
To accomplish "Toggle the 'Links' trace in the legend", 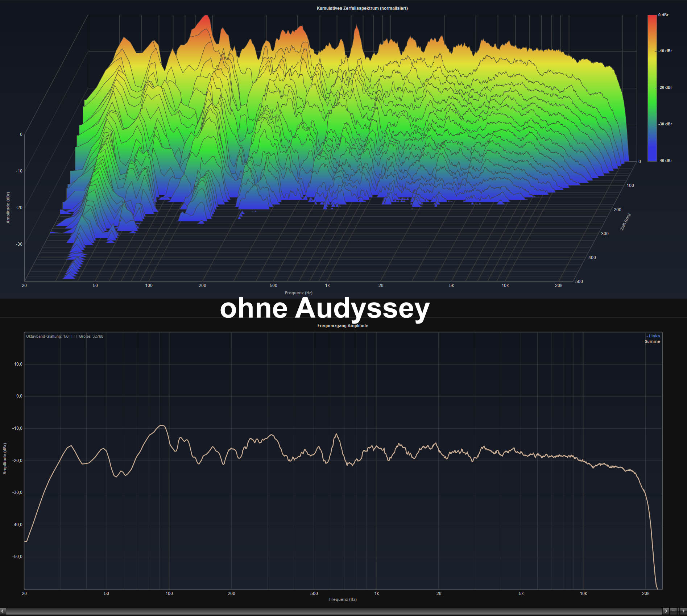I will pyautogui.click(x=653, y=336).
